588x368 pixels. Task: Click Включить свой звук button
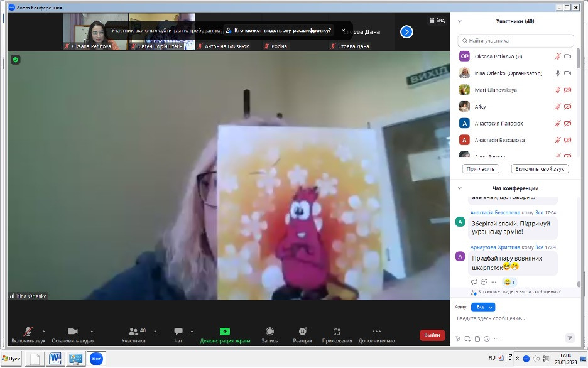coord(540,169)
